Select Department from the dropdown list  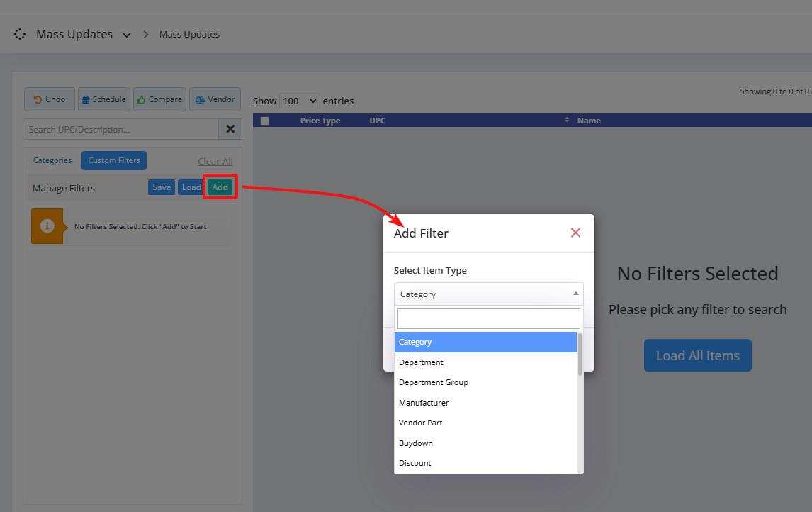pos(485,362)
